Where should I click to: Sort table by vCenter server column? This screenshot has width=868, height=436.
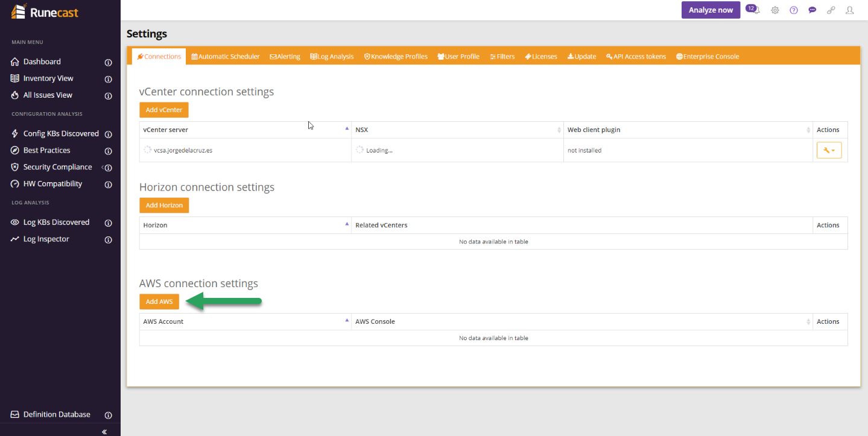[x=245, y=130]
